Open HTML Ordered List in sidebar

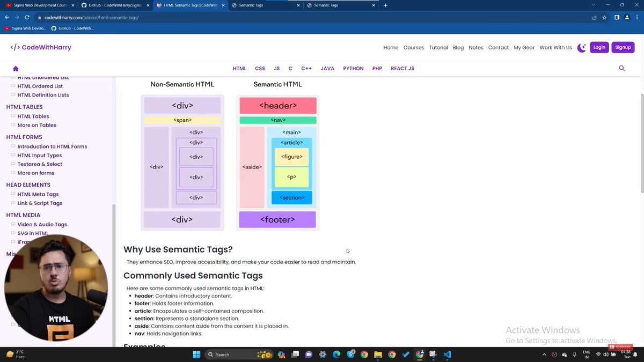(40, 86)
